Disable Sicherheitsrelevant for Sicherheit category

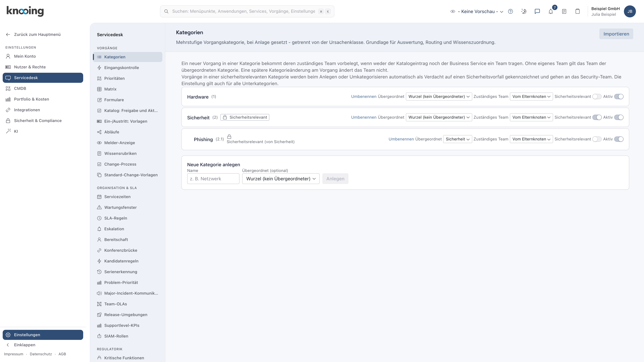tap(597, 117)
